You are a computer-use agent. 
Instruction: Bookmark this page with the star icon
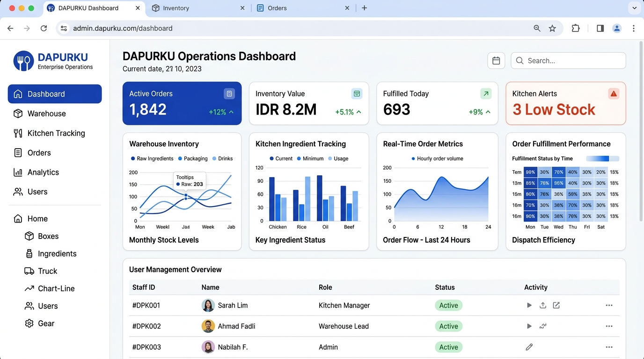tap(552, 28)
